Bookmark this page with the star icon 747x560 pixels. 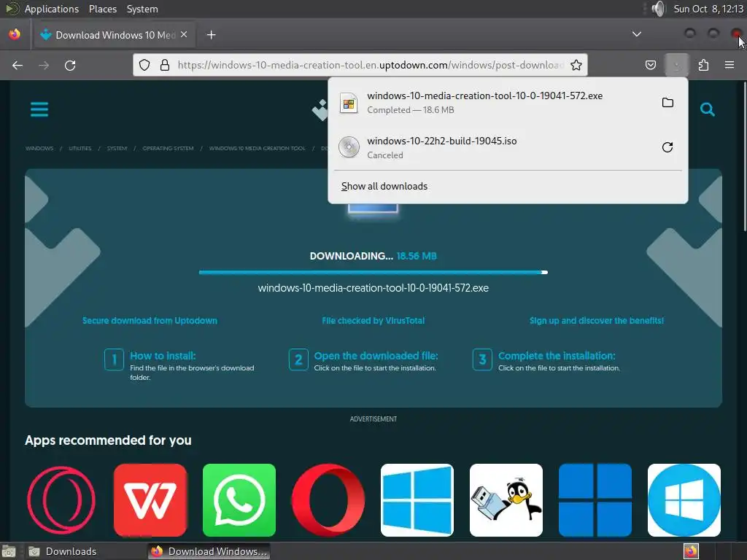pyautogui.click(x=576, y=65)
